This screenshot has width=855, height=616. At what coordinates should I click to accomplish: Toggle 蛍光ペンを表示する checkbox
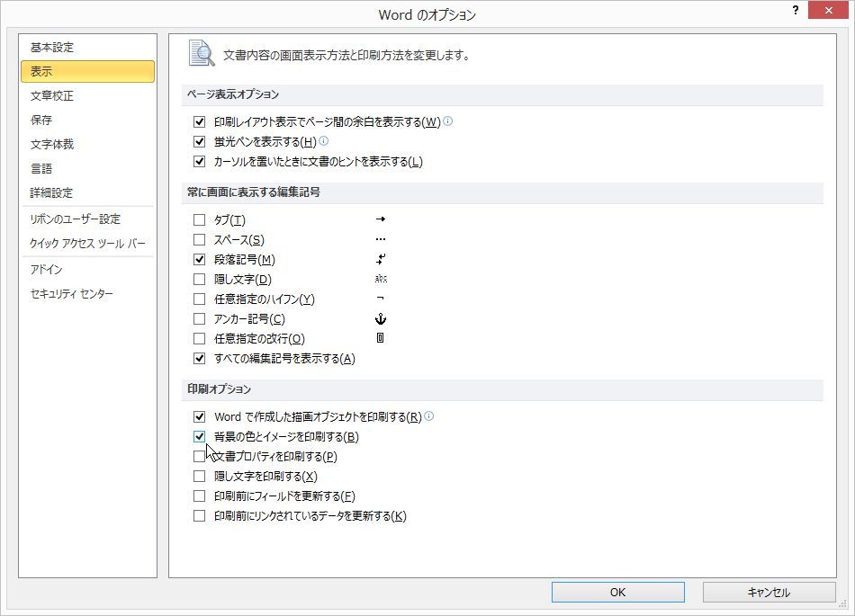coord(199,141)
